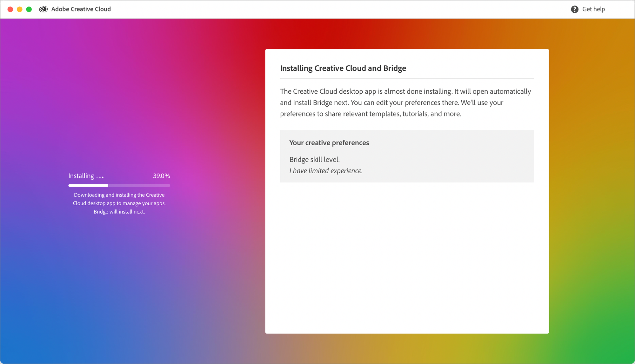Screen dimensions: 635x364
Task: Select the Installing Creative Cloud and Bridge heading
Action: click(x=343, y=68)
